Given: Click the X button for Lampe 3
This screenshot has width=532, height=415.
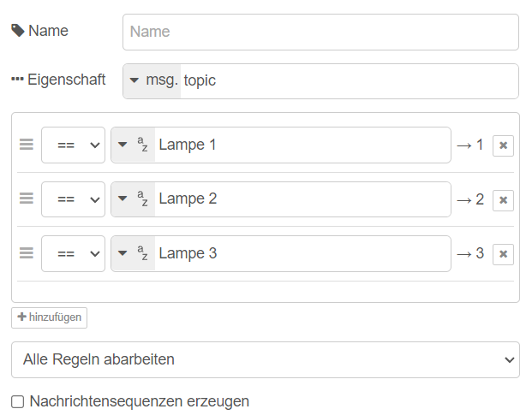Looking at the screenshot, I should tap(503, 254).
